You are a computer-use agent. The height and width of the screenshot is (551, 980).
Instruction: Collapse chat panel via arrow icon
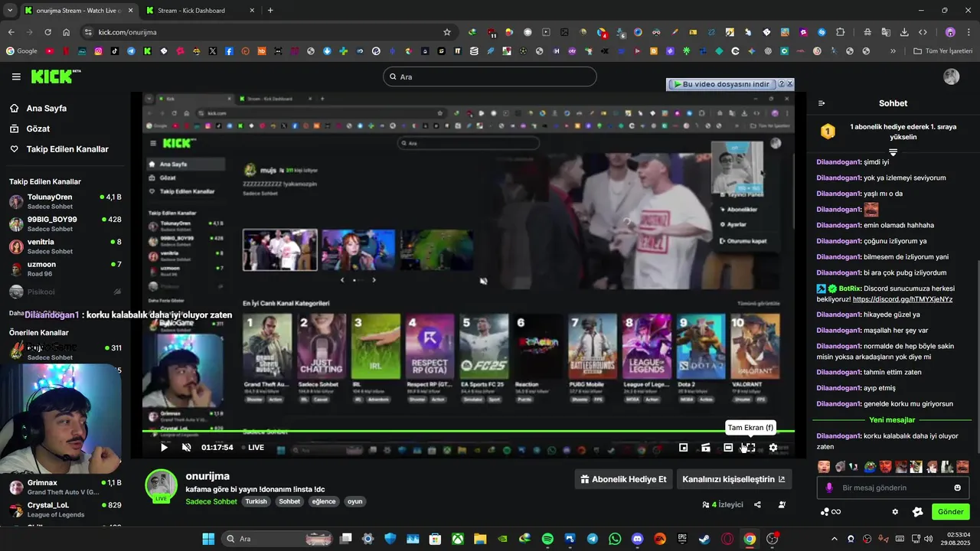point(822,103)
